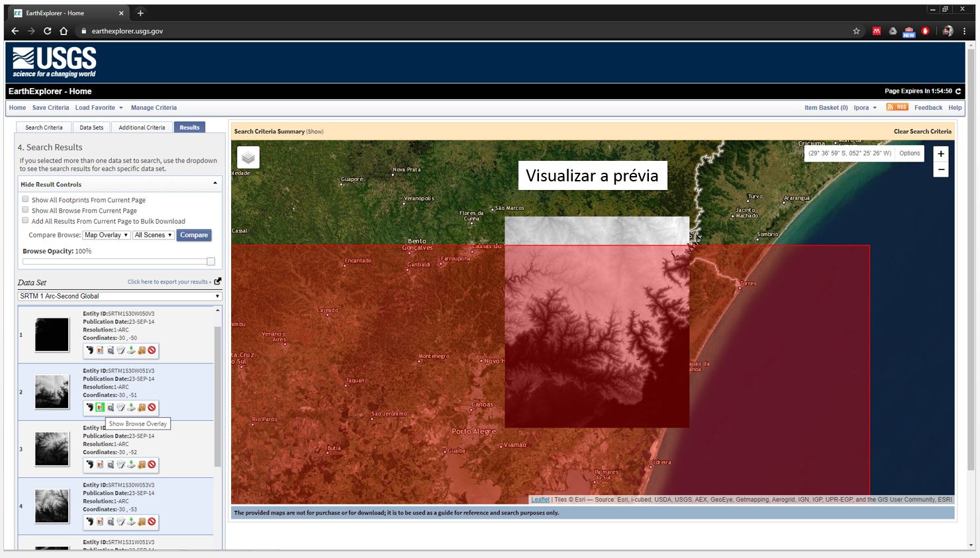Collapse the Hide Result Controls panel
The height and width of the screenshot is (558, 980).
coord(215,184)
